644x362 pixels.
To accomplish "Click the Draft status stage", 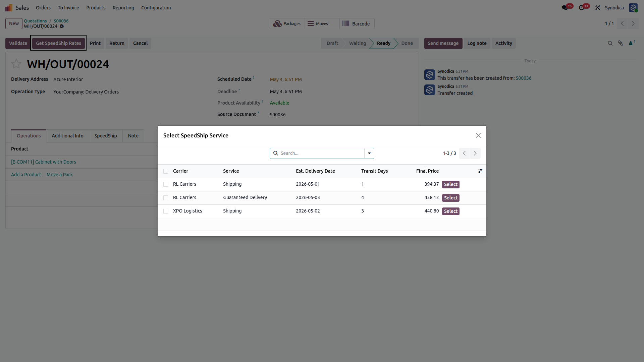I will [332, 43].
